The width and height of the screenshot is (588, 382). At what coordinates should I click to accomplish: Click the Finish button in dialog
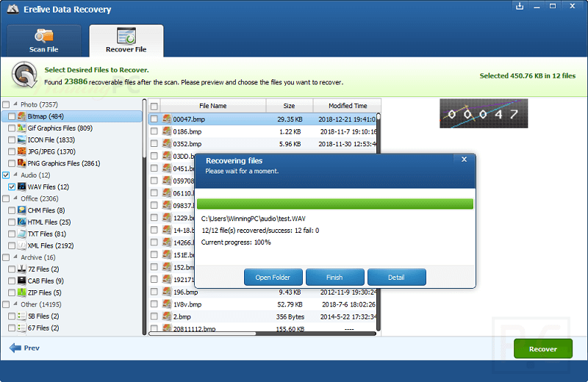[x=335, y=277]
